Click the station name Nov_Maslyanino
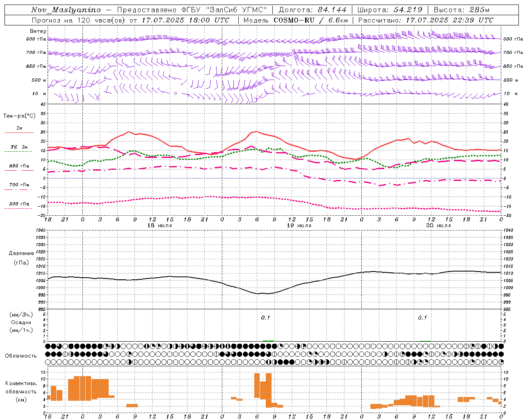 [66, 10]
